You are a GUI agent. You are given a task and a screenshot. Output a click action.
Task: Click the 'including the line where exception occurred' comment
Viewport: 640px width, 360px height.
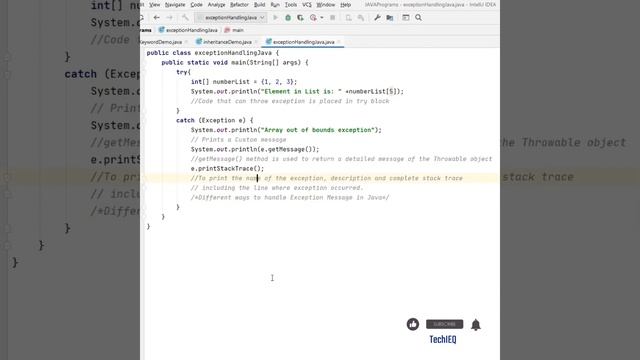pos(277,188)
